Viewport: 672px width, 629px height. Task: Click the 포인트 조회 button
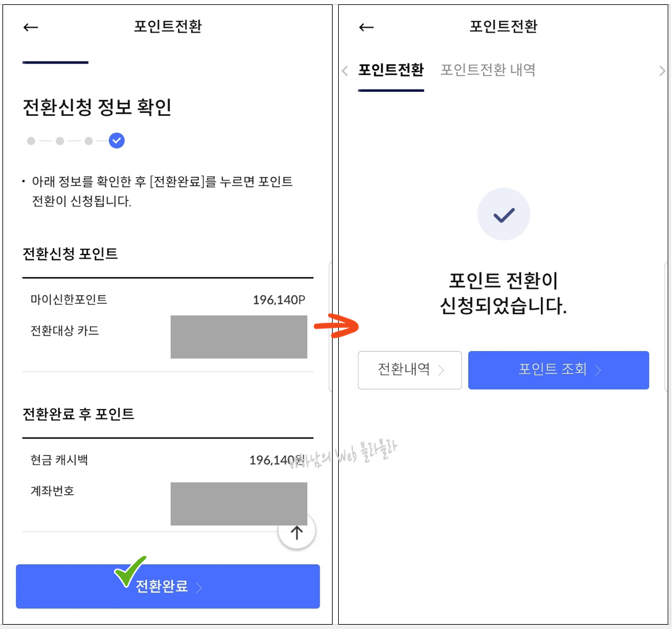click(x=558, y=370)
